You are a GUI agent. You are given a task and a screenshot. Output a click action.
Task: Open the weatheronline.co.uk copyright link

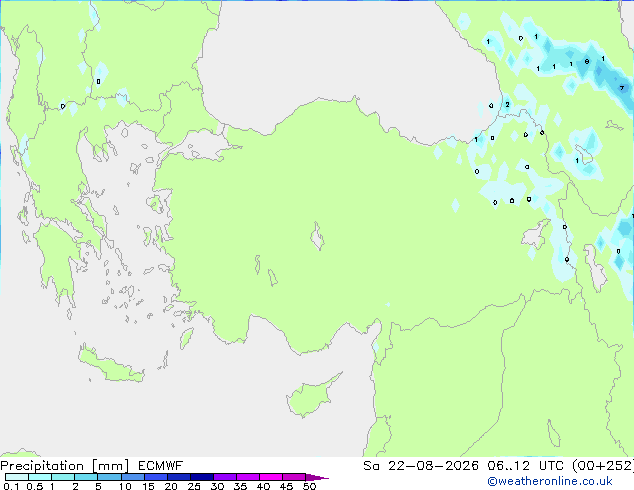pos(549,481)
